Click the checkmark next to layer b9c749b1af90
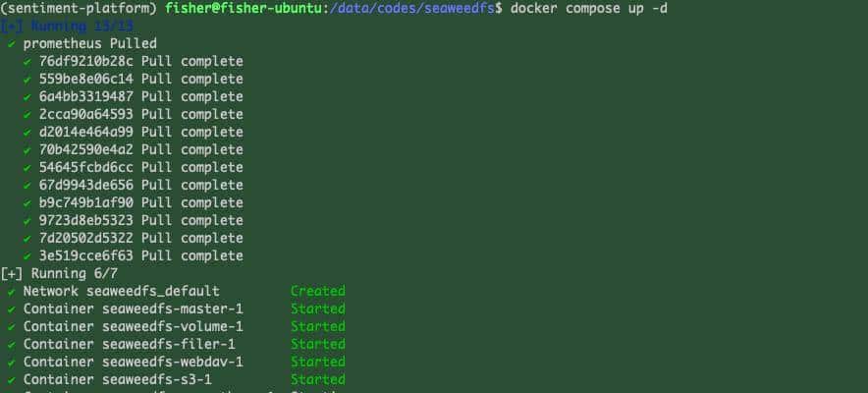The image size is (868, 393). 28,203
